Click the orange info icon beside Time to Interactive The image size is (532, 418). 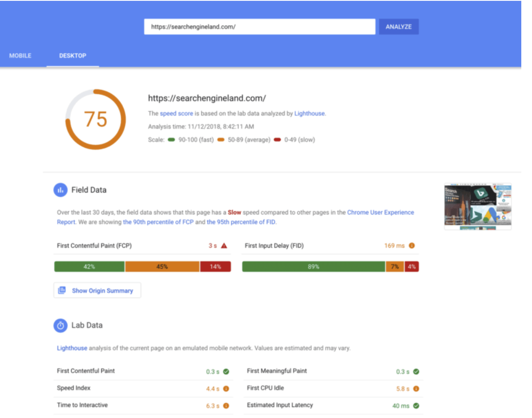(226, 406)
